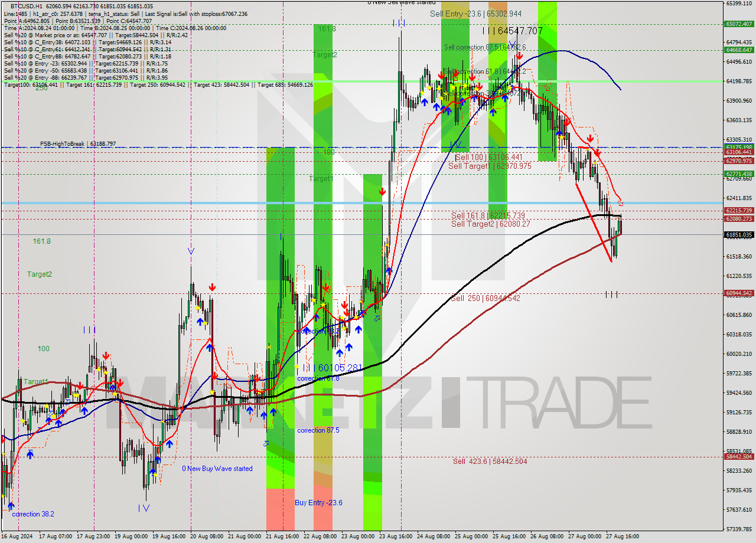756x543 pixels.
Task: Click the 'Sell 250 | 60944.542' label
Action: point(485,298)
